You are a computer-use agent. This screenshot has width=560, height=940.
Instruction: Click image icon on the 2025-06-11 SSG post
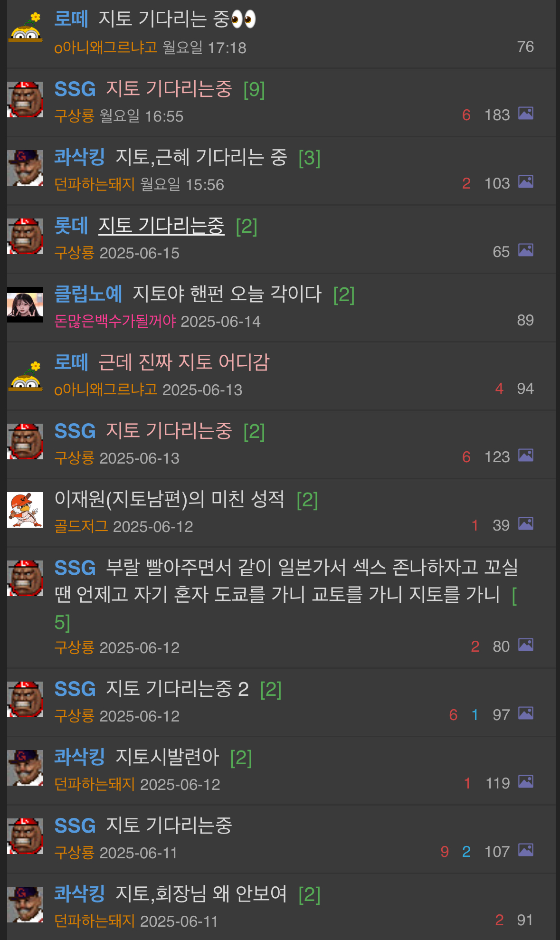(x=525, y=850)
